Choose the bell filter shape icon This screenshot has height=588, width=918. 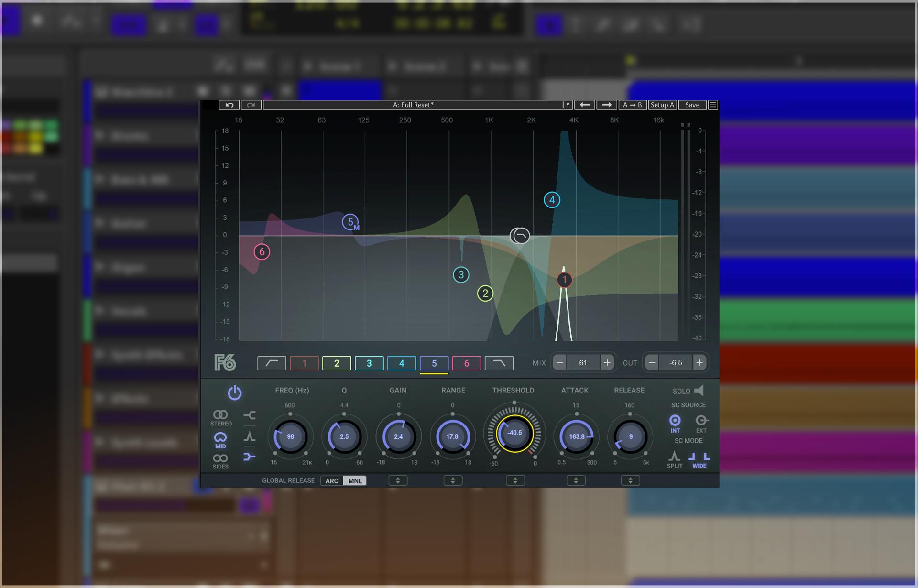tap(249, 436)
